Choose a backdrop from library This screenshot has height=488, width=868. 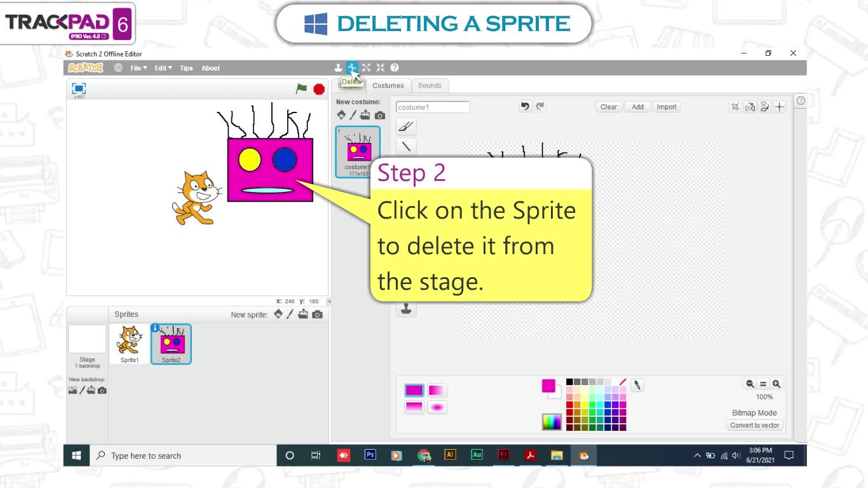click(73, 390)
